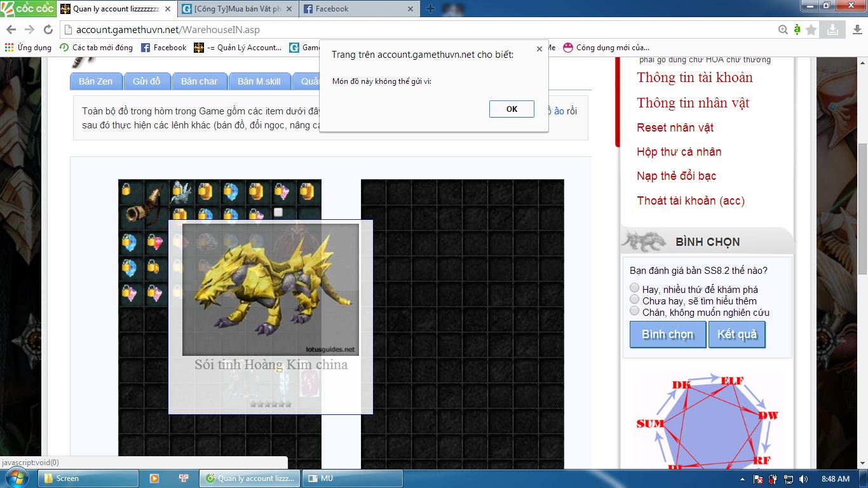The height and width of the screenshot is (488, 868).
Task: Click Thông tin tài khoản link
Action: pos(695,78)
